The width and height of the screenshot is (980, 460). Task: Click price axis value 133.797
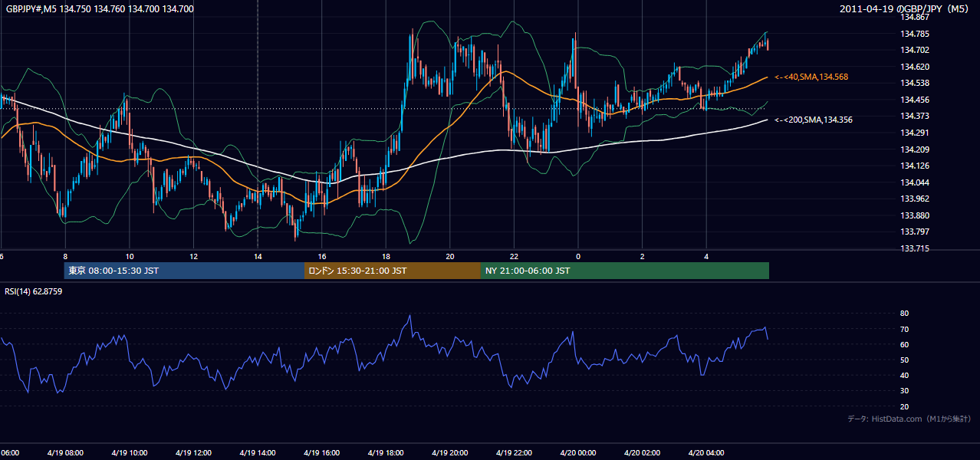(x=914, y=232)
